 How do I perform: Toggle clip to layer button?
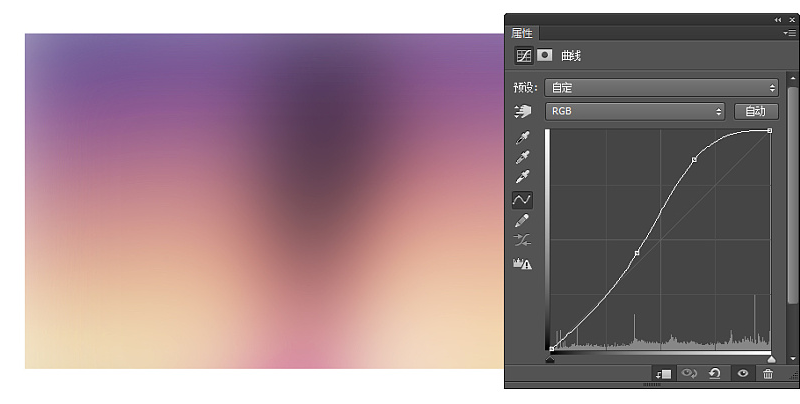(663, 374)
